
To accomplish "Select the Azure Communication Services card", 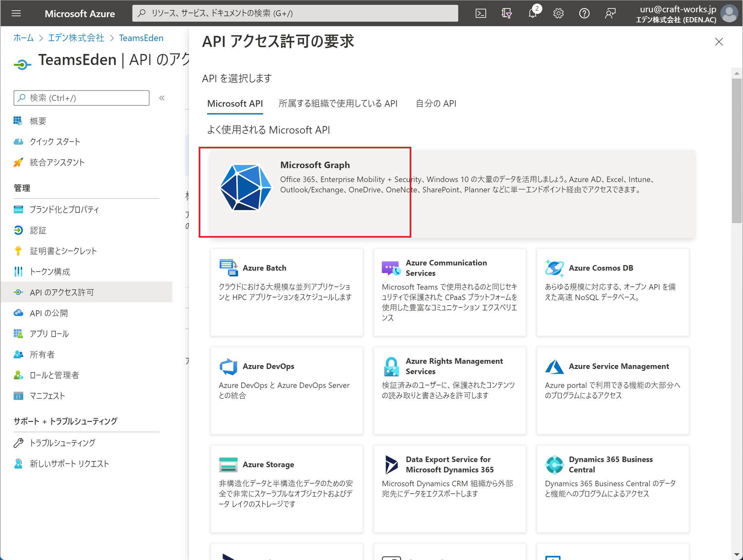I will coord(449,292).
